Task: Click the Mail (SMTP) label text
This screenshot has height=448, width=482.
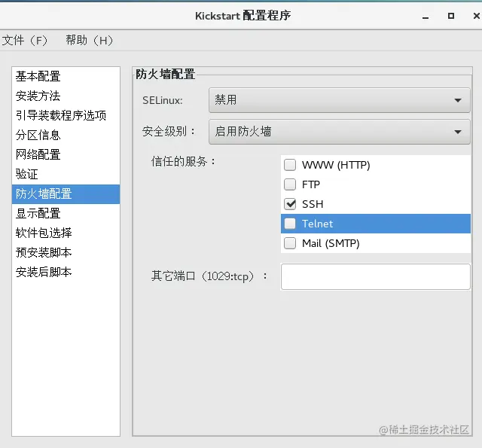Action: point(331,243)
